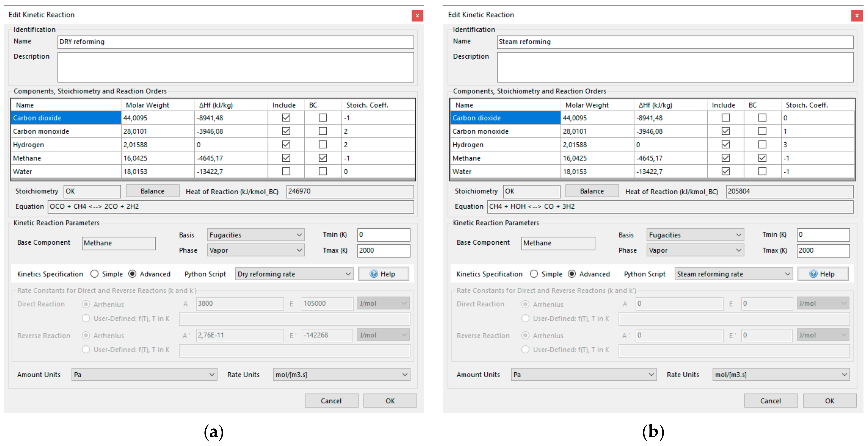Close the DRY reforming dialog window
Screen dimensions: 868x446
pyautogui.click(x=417, y=15)
